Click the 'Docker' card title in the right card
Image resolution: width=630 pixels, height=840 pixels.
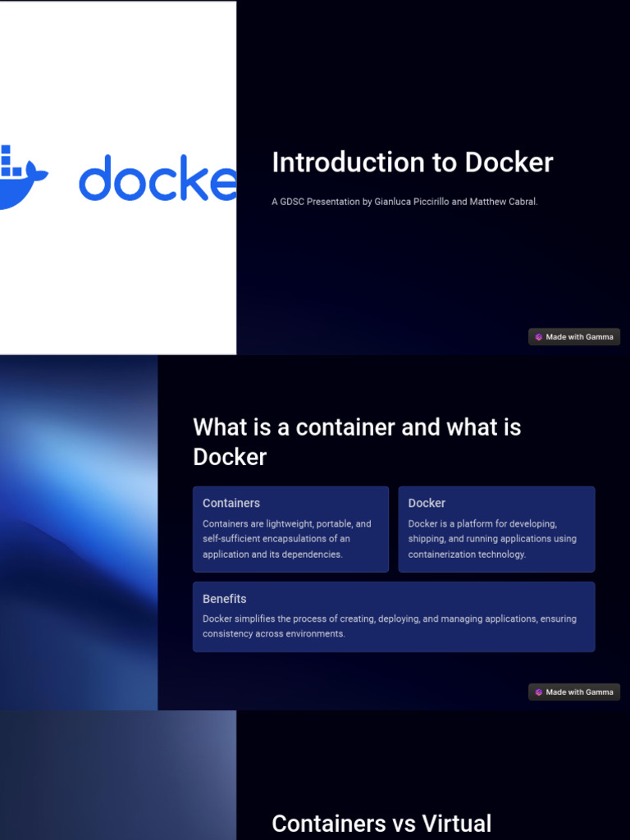pyautogui.click(x=427, y=503)
